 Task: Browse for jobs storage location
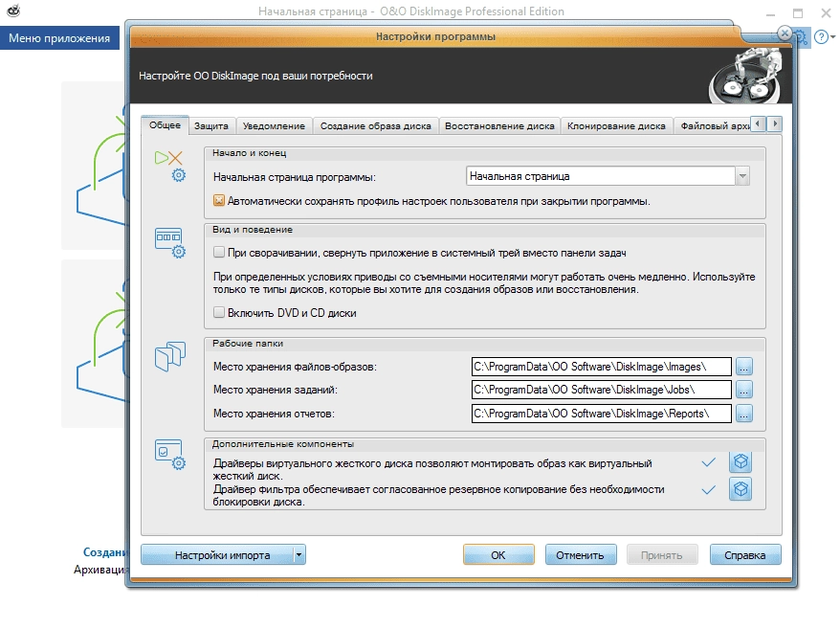pos(743,390)
